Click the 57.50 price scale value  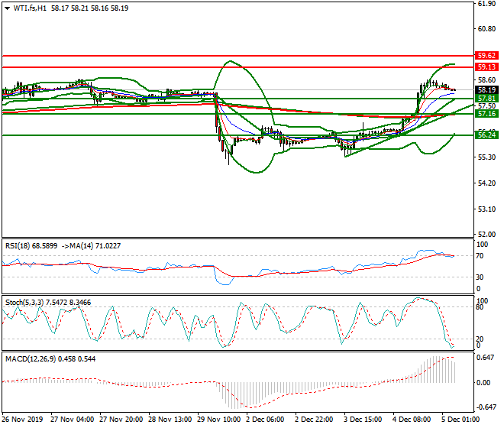coord(486,106)
